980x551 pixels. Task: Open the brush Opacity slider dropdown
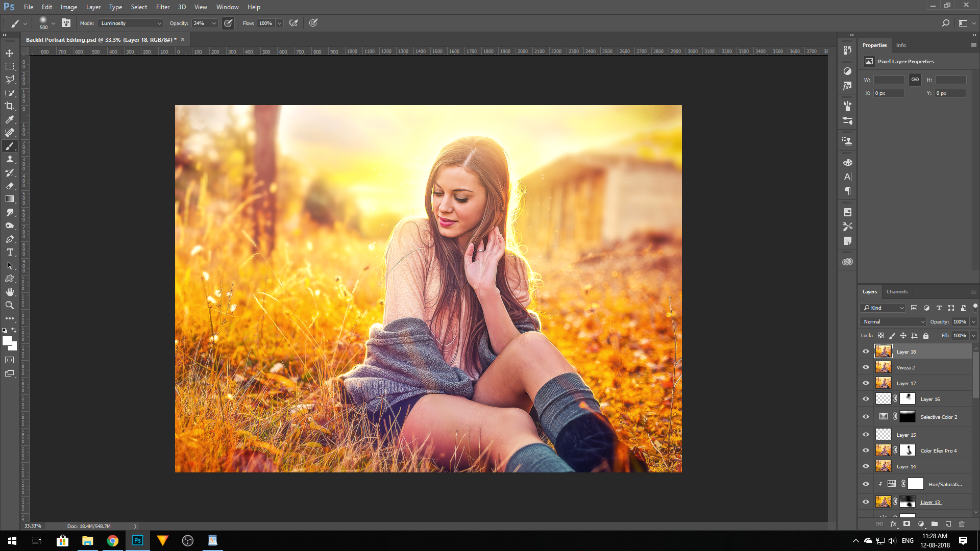(214, 23)
